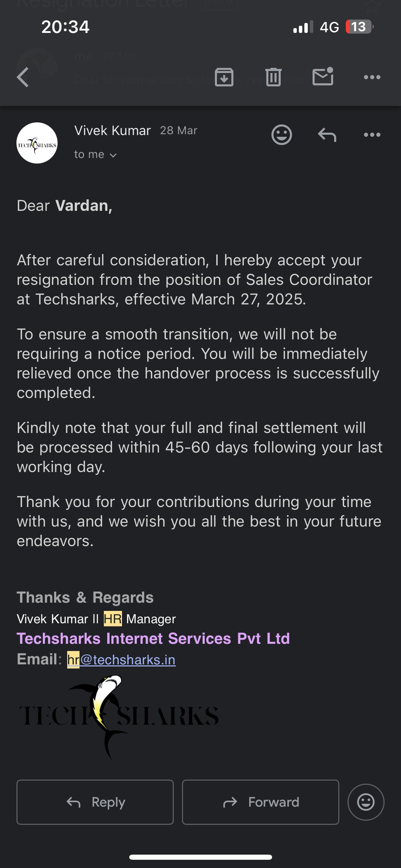
Task: Delete the email with trash icon
Action: [x=273, y=77]
